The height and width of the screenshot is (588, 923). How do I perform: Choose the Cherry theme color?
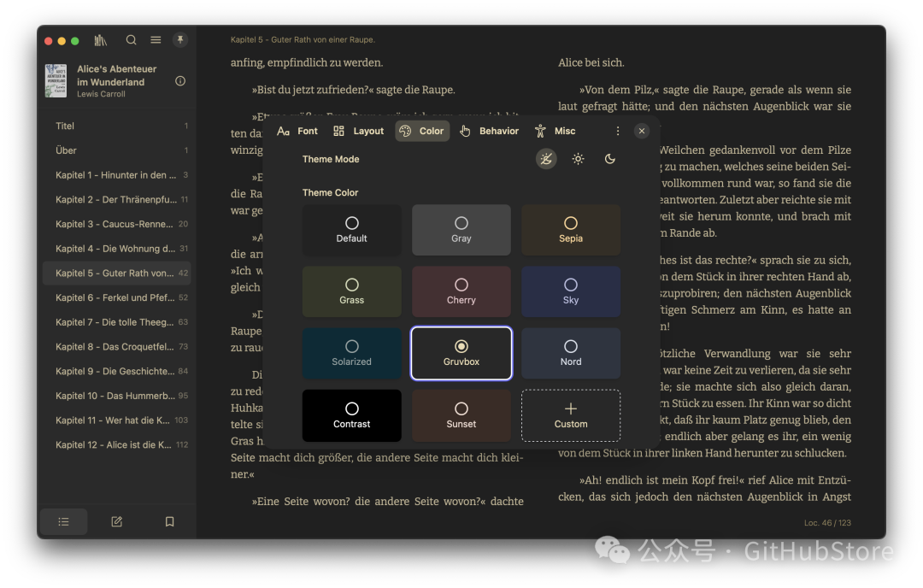click(x=461, y=292)
